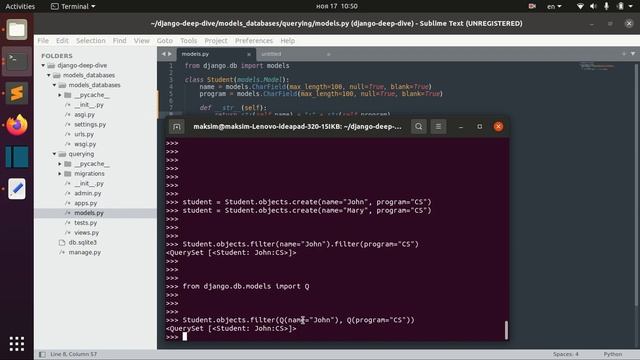Click the terminal search icon

418,127
